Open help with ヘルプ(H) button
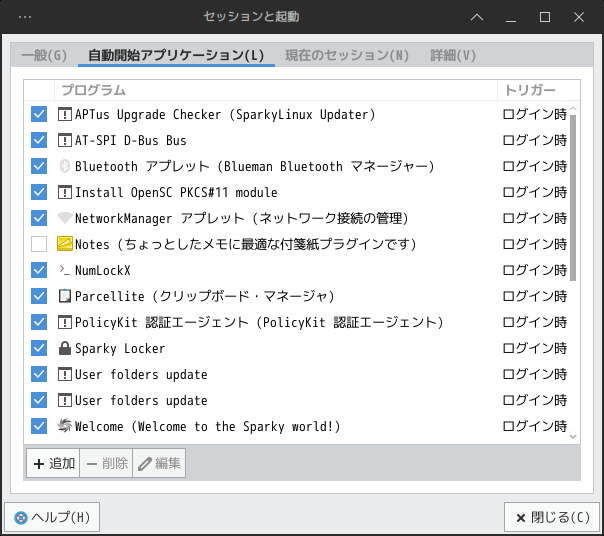 coord(52,517)
